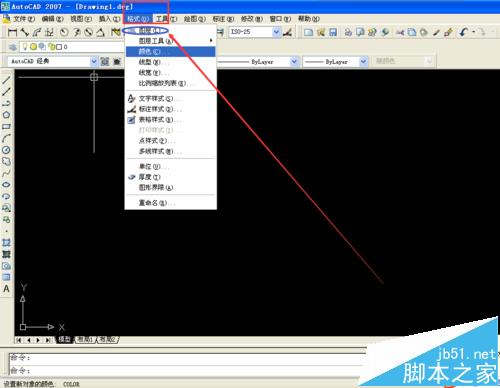Switch to the 模型 model tab

[x=65, y=340]
